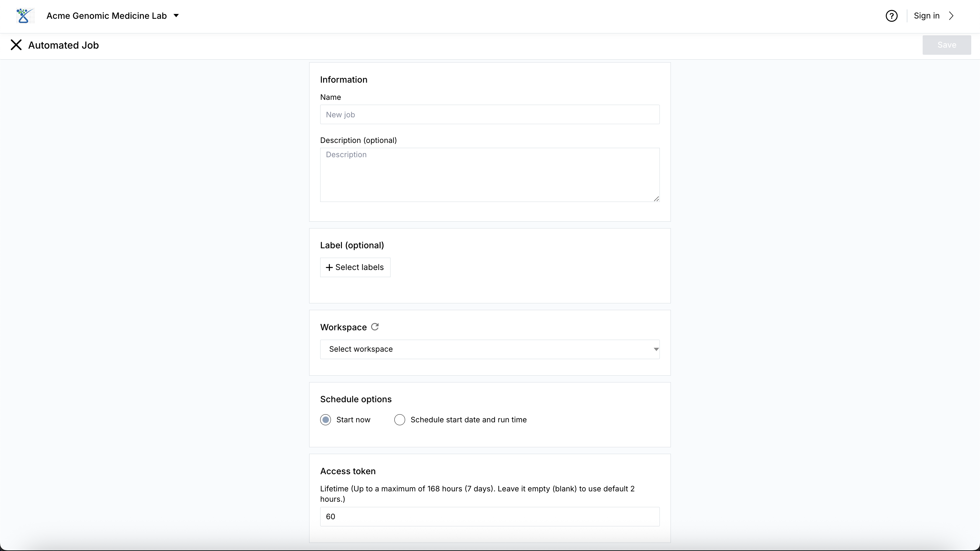Viewport: 980px width, 551px height.
Task: Open the help question mark icon
Action: 891,16
